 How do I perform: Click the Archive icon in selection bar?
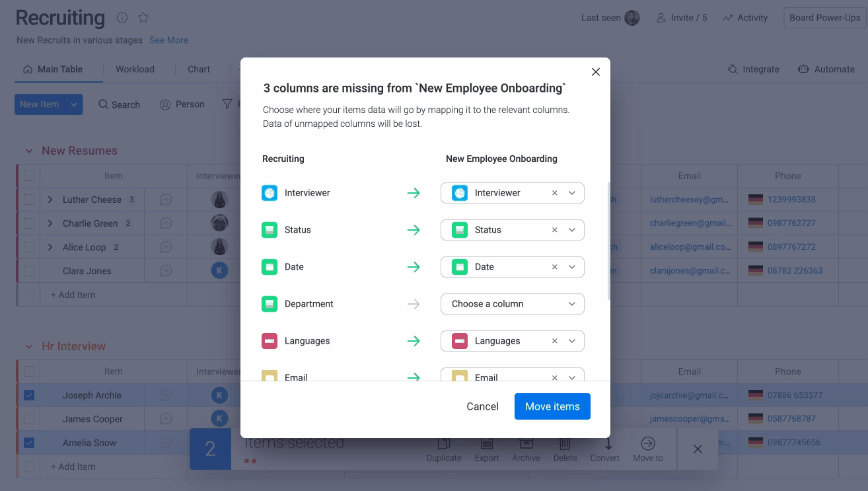(x=526, y=445)
